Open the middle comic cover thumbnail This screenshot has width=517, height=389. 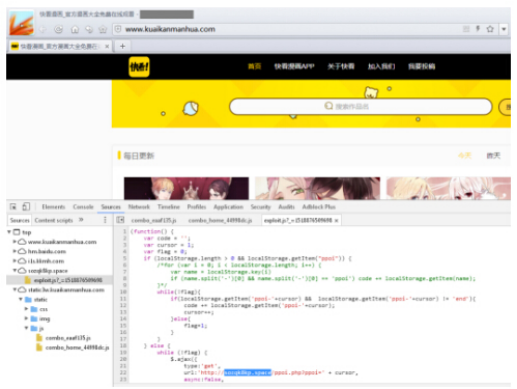(317, 188)
